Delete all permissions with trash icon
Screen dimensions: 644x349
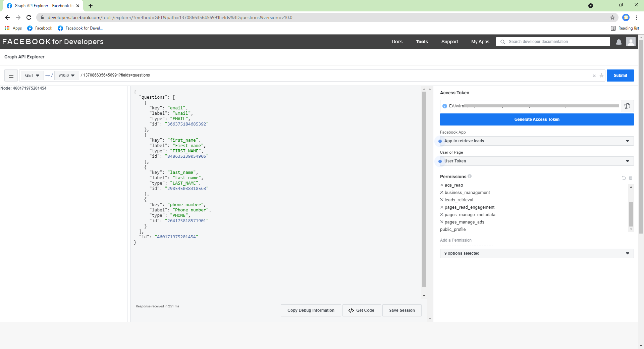tap(631, 178)
